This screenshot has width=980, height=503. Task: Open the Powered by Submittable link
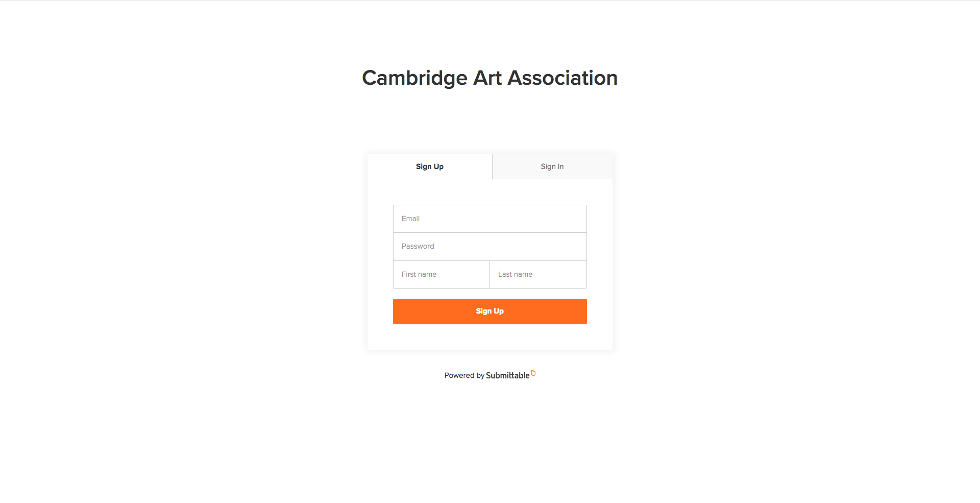[490, 375]
